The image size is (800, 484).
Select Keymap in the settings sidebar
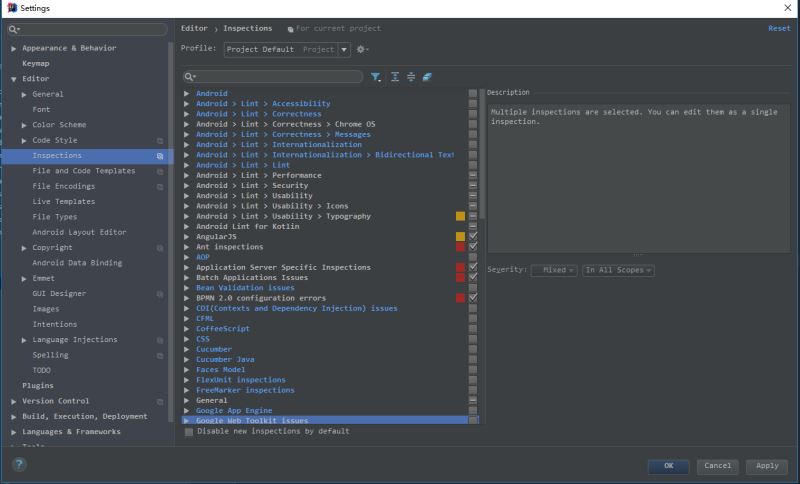click(x=36, y=63)
